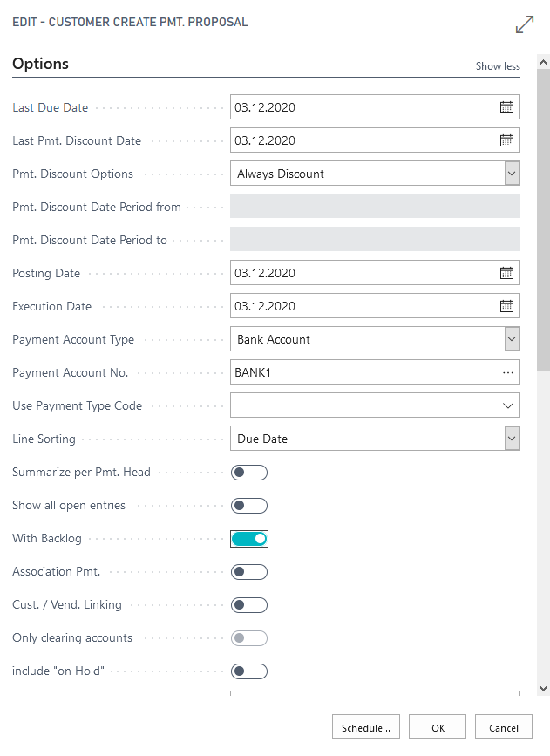Open the Schedule... button

pyautogui.click(x=366, y=727)
